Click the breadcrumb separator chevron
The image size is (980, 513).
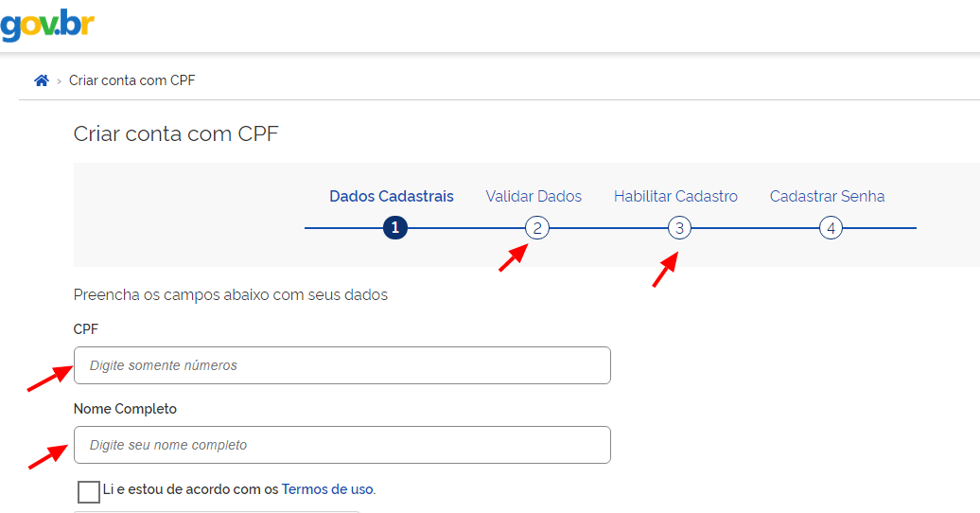[x=59, y=81]
